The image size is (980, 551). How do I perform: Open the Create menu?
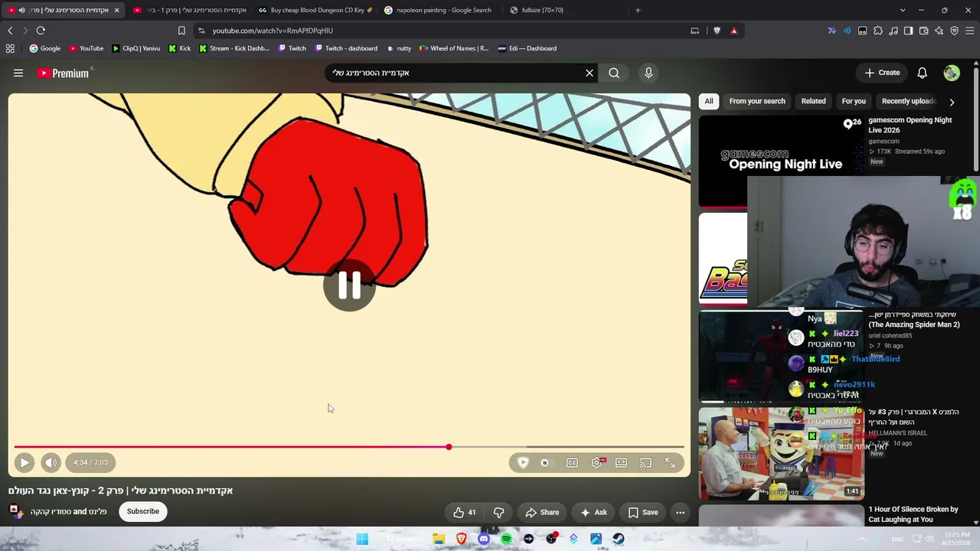[x=882, y=73]
